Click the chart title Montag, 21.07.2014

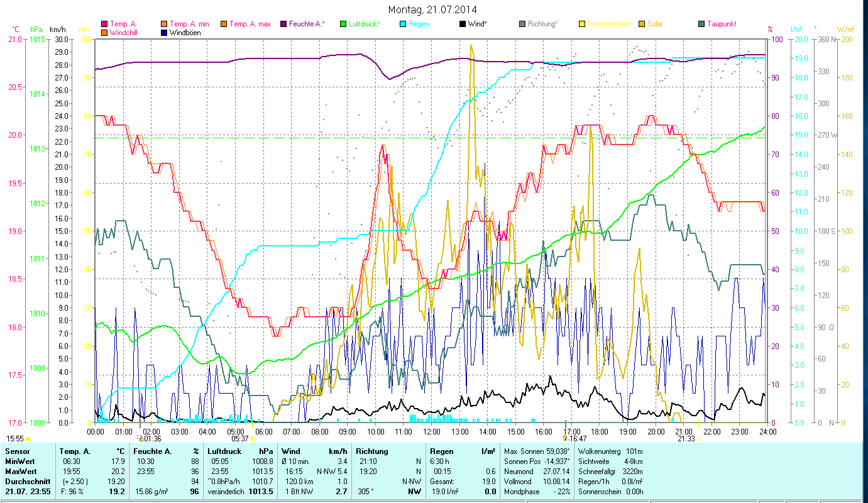tap(432, 9)
